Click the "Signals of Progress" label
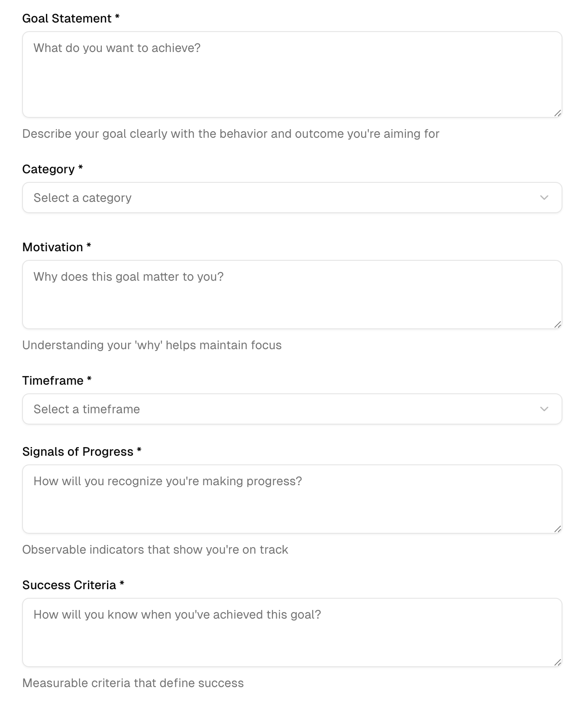Image resolution: width=588 pixels, height=707 pixels. point(78,452)
